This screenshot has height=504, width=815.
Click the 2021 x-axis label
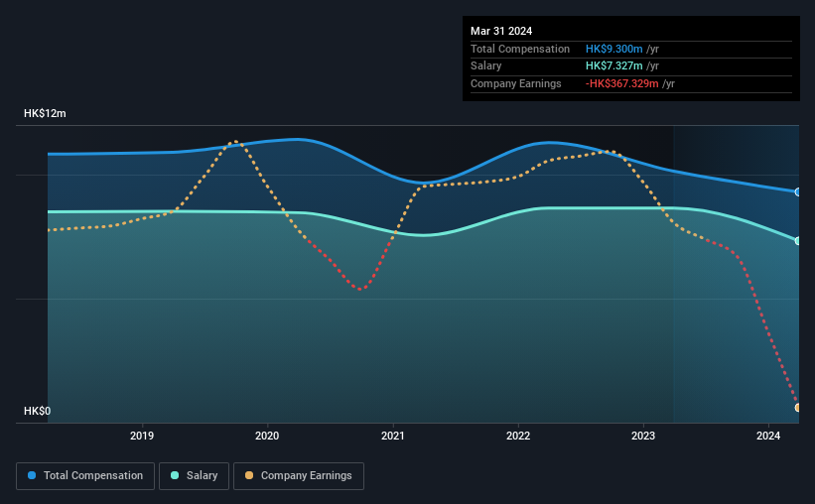(392, 436)
